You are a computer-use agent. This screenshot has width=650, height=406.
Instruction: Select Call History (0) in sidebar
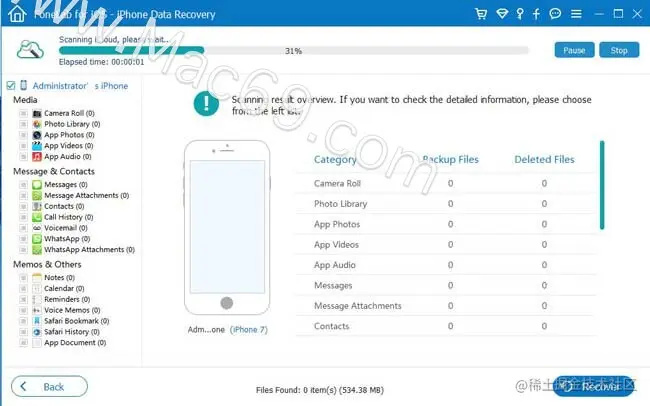(x=69, y=217)
